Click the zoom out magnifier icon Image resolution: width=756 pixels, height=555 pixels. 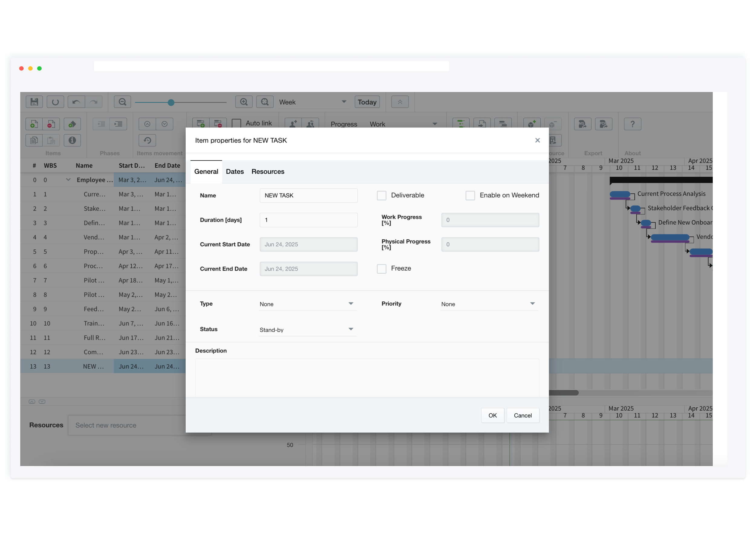coord(122,102)
